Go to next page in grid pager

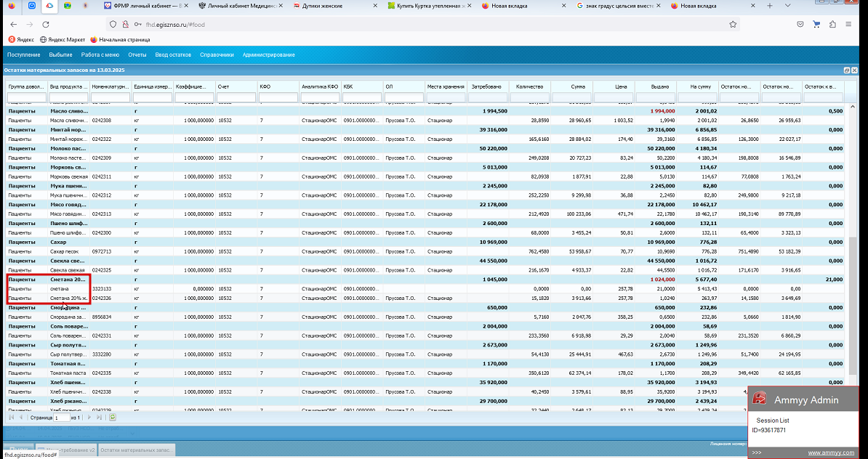click(89, 418)
